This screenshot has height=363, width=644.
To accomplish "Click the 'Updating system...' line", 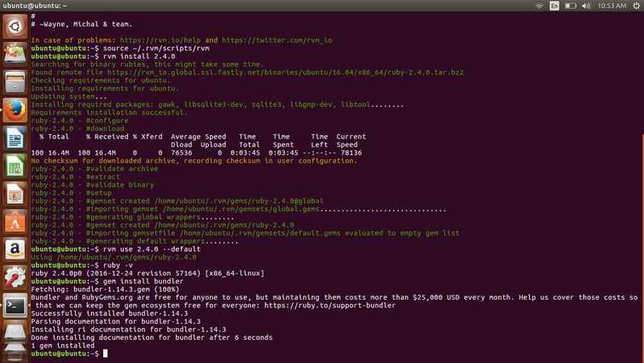I will coord(69,97).
